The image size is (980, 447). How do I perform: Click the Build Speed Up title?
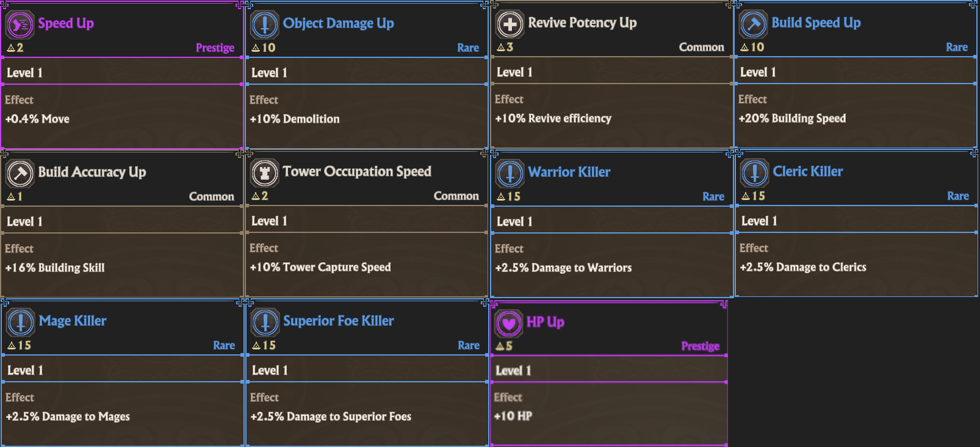click(x=816, y=23)
